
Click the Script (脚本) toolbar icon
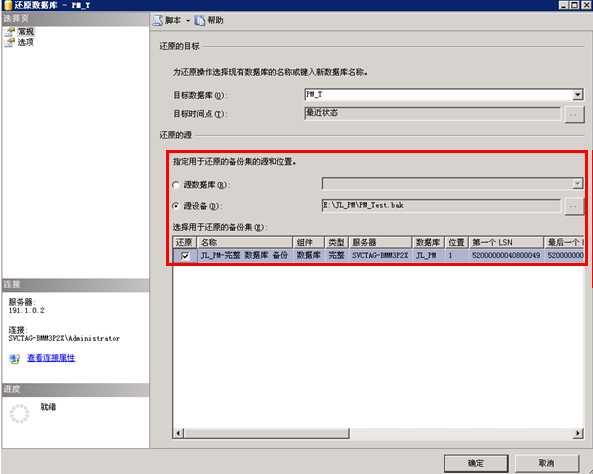(x=157, y=20)
